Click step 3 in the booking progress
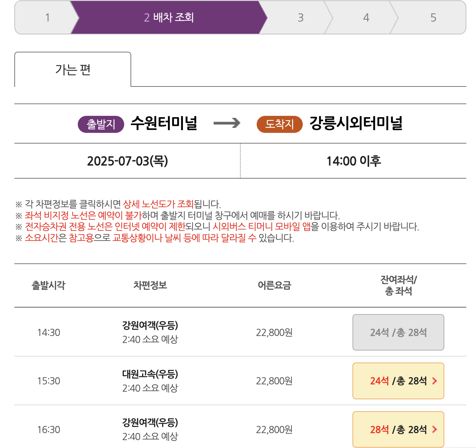Viewport: 476px width, 448px height. 300,17
